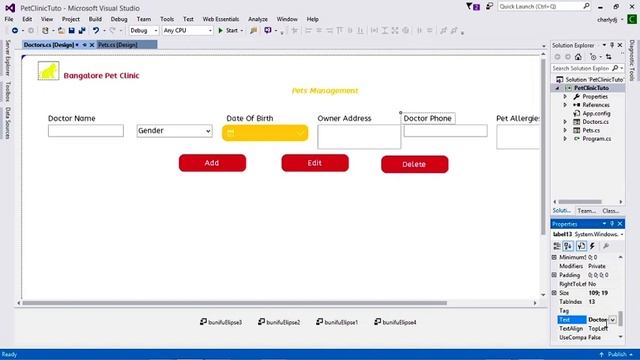This screenshot has height=360, width=640.
Task: Pin the Solution Explorer panel
Action: pyautogui.click(x=612, y=45)
